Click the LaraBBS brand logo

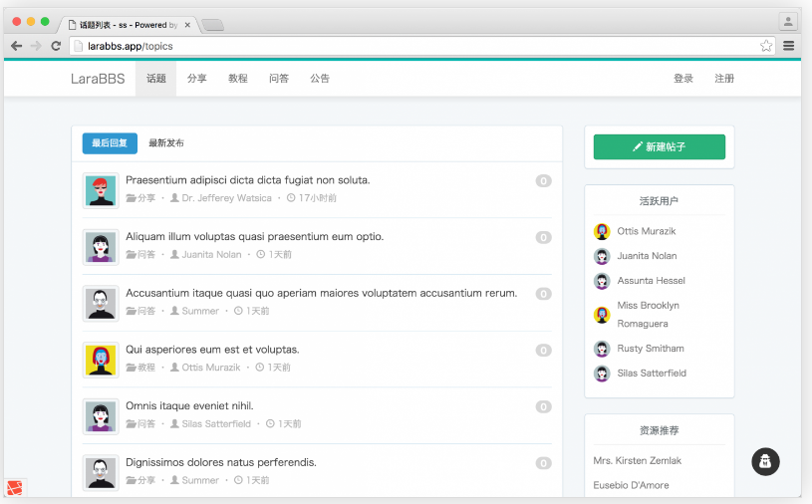coord(98,79)
